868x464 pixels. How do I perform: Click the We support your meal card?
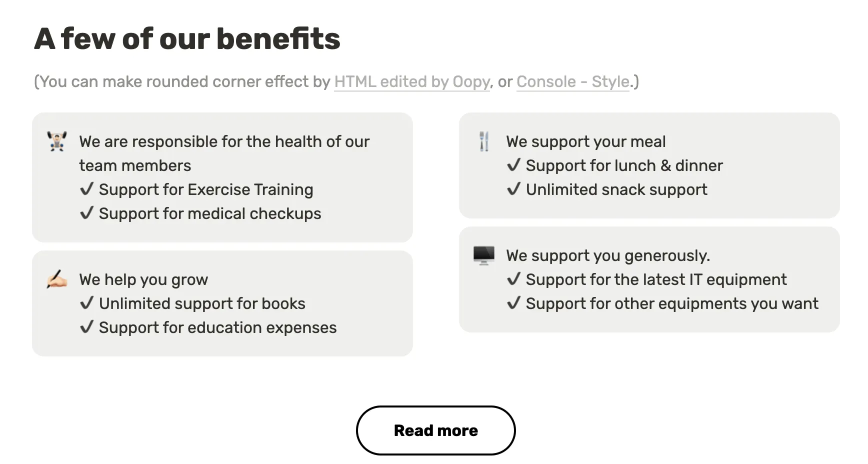coord(649,165)
